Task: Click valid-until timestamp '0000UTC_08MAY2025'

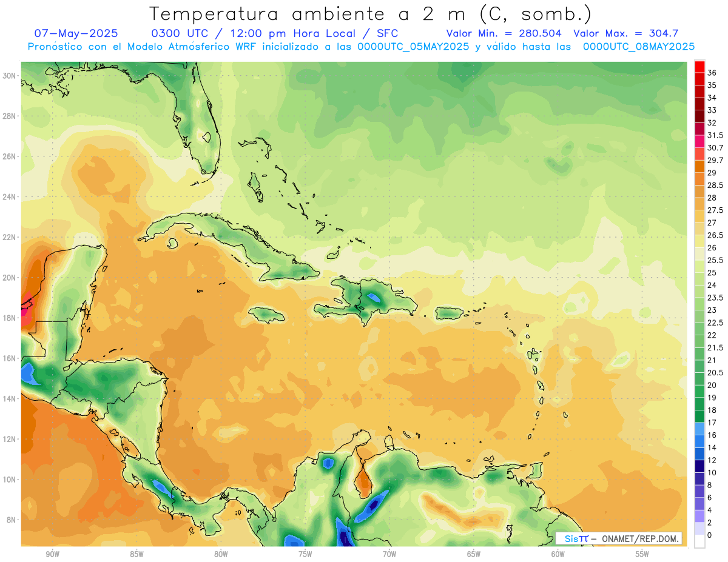Action: click(639, 47)
